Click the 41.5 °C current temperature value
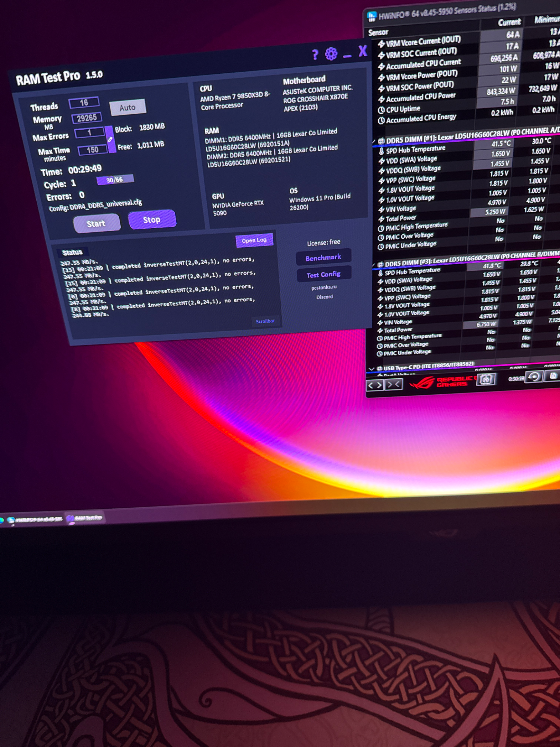Viewport: 560px width, 747px height. (501, 144)
